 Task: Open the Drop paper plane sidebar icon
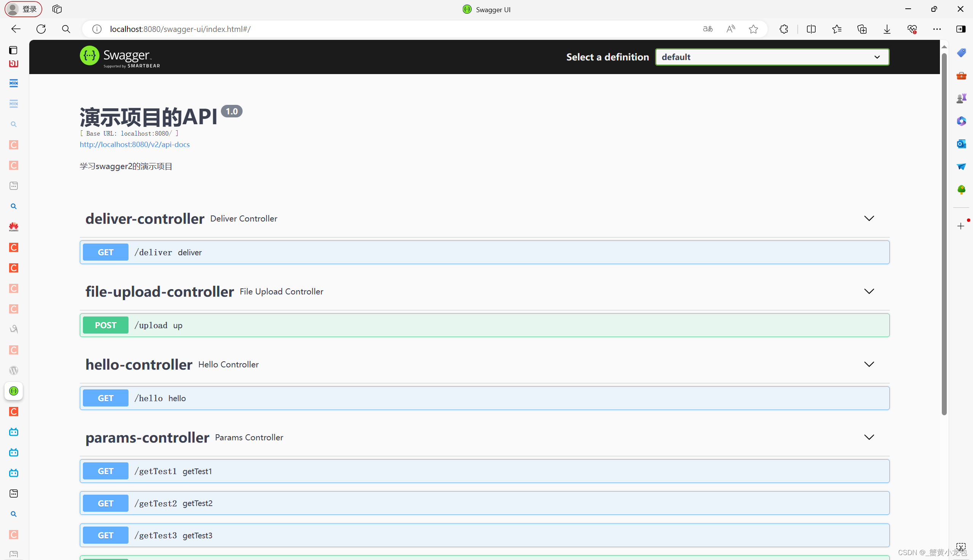961,166
